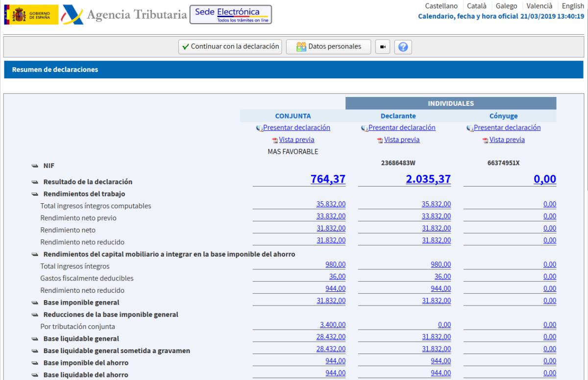Click Declarante NIF 23686483W
Viewport: 588px width, 380px height.
398,163
